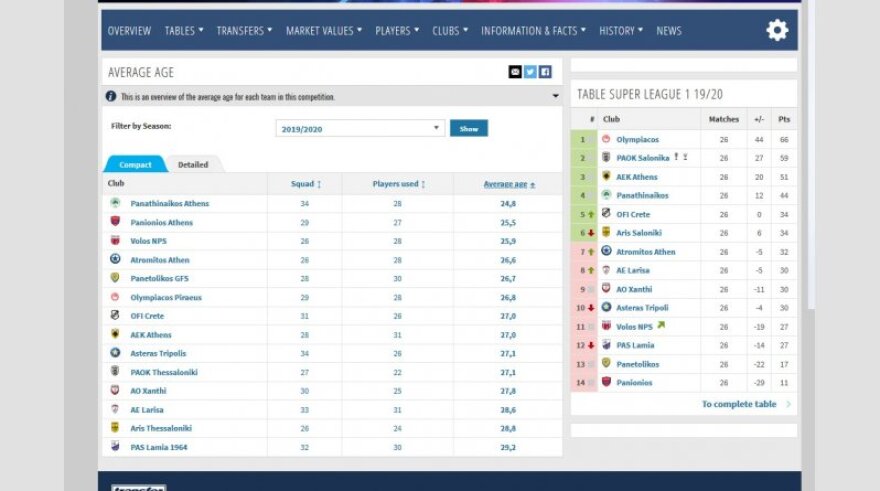The image size is (880, 491).
Task: Open the season 2019/2020 dropdown
Action: (360, 129)
